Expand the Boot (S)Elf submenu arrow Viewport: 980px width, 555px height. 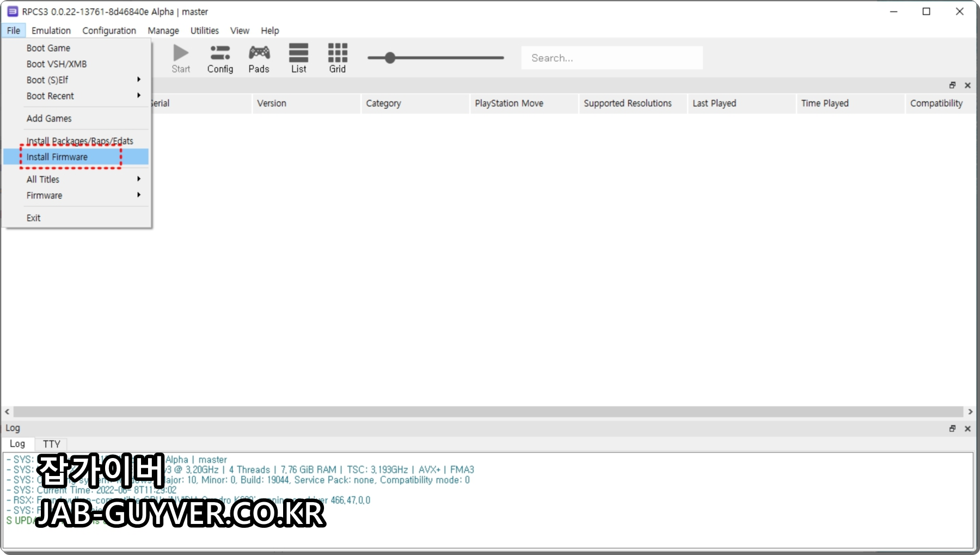tap(139, 80)
